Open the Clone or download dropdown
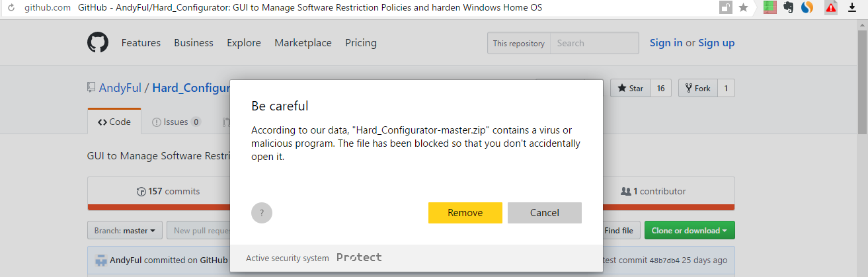Screen dimensions: 868x277 coord(690,231)
